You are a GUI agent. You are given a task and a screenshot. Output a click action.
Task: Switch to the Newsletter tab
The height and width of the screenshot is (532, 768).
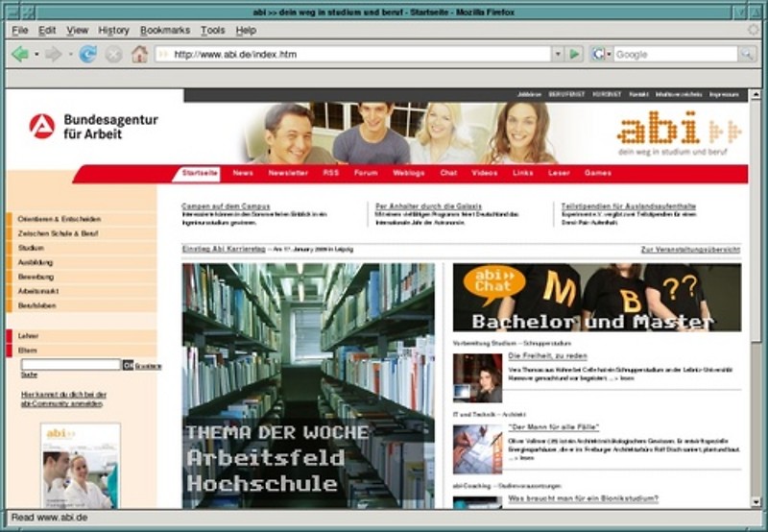pyautogui.click(x=288, y=173)
